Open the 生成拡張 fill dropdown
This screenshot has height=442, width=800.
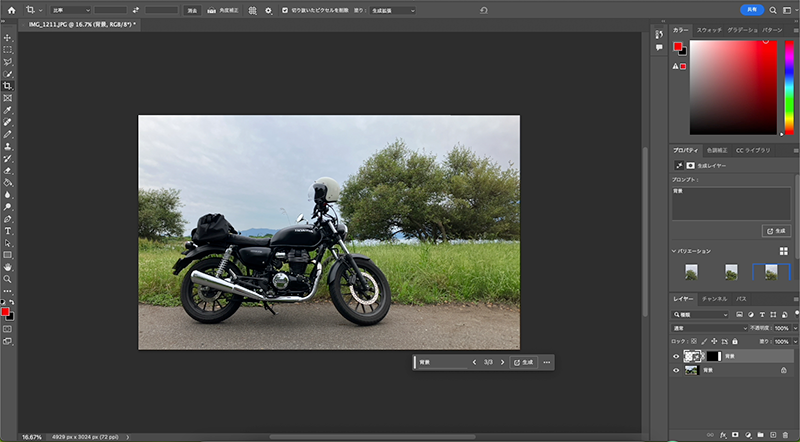point(393,10)
